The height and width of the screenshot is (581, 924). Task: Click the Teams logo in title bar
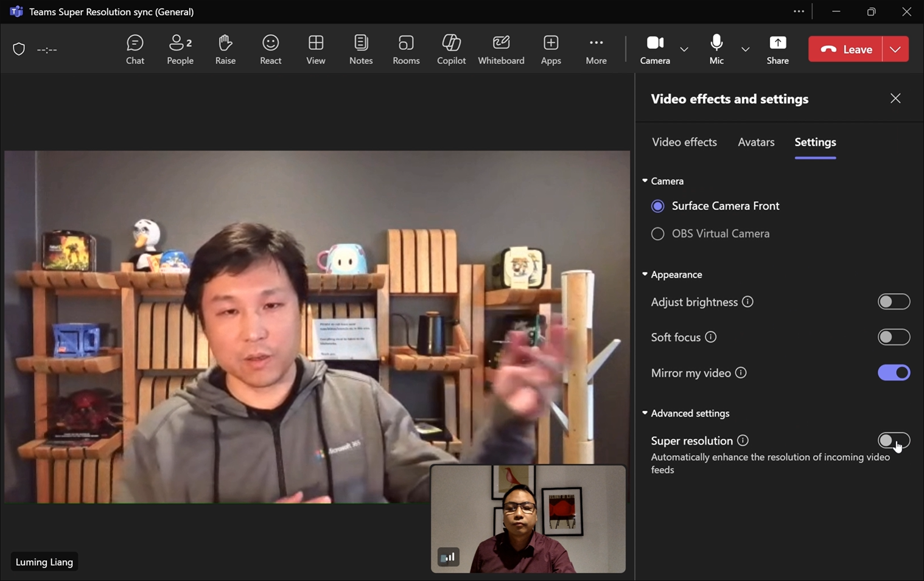pos(16,12)
